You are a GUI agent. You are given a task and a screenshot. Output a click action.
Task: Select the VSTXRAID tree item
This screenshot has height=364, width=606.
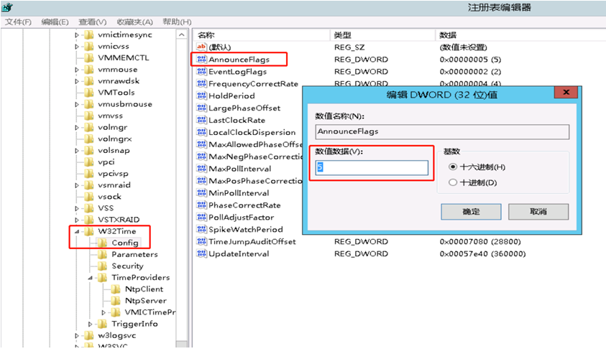(119, 220)
